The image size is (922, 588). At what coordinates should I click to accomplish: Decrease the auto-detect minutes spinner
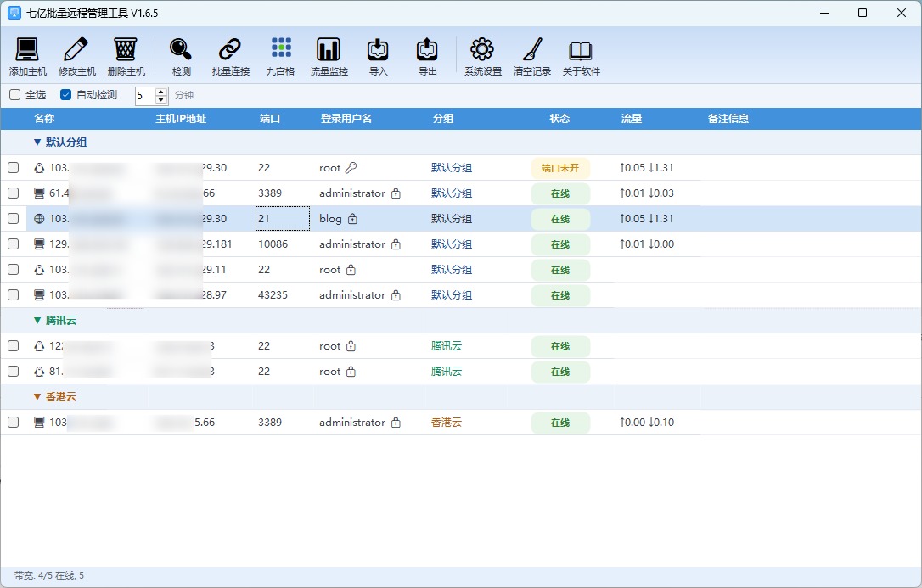[x=161, y=99]
